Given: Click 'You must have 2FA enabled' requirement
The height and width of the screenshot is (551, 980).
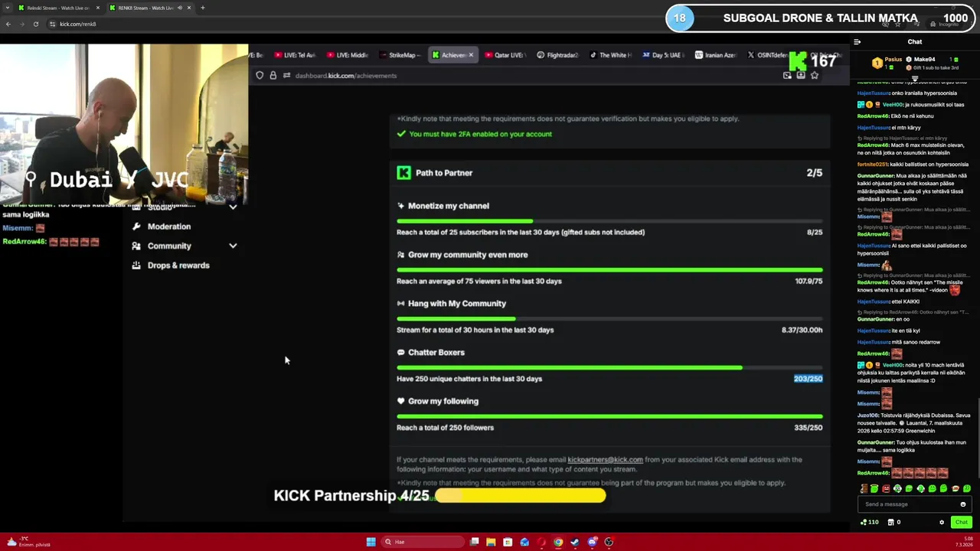Looking at the screenshot, I should (x=480, y=134).
